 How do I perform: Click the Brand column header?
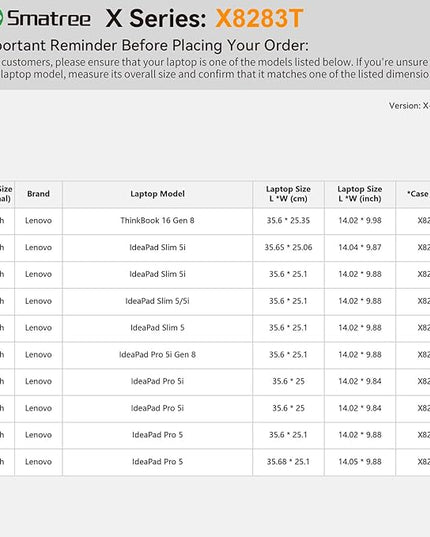38,194
